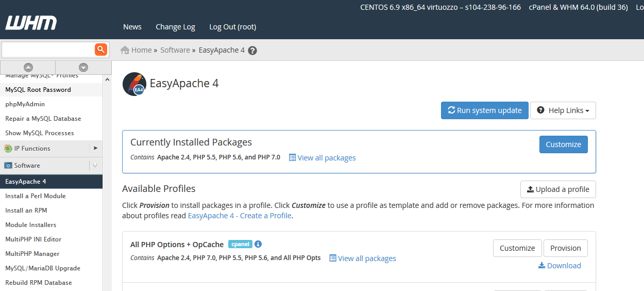644x291 pixels.
Task: Click the WHM logo
Action: coord(31,23)
